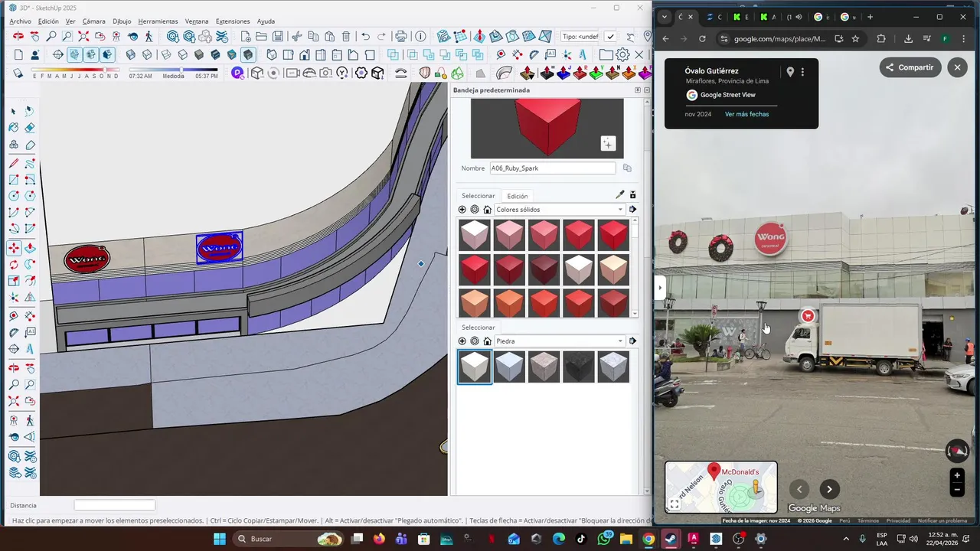Click the next arrow button in Street View

click(x=829, y=489)
